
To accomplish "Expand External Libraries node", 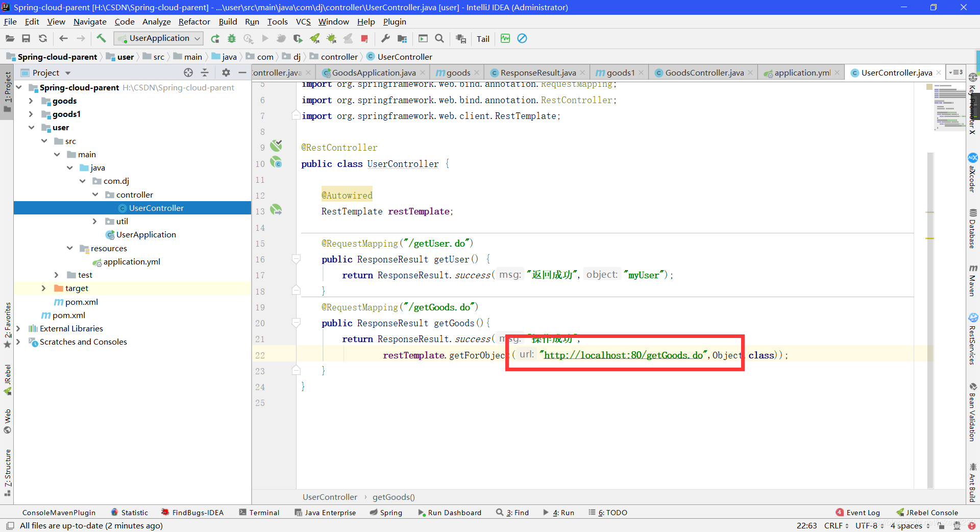I will tap(18, 328).
